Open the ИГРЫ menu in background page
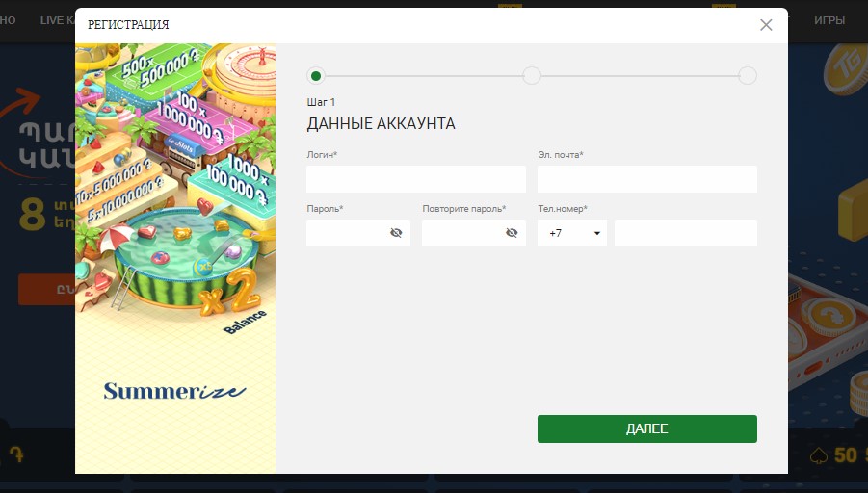This screenshot has width=868, height=493. [829, 20]
